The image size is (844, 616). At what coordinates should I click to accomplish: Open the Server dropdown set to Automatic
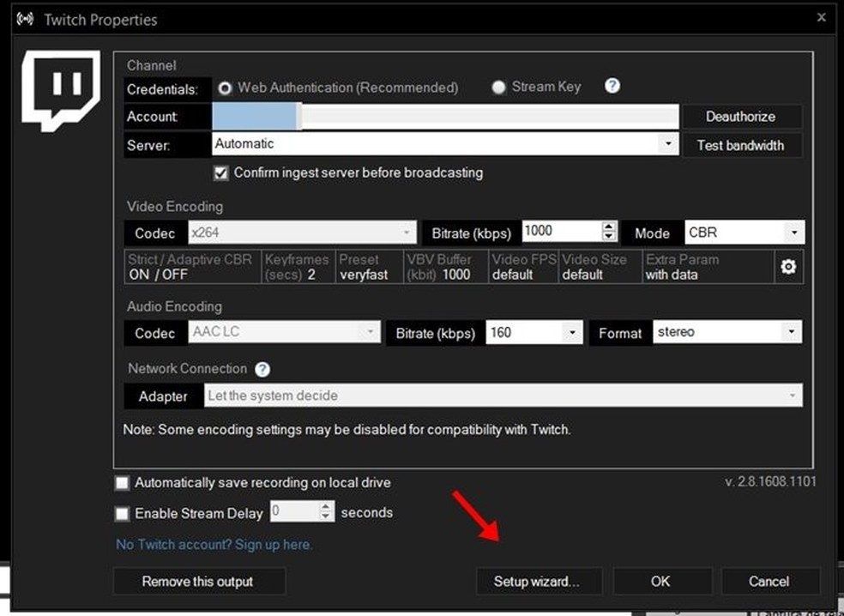tap(669, 143)
